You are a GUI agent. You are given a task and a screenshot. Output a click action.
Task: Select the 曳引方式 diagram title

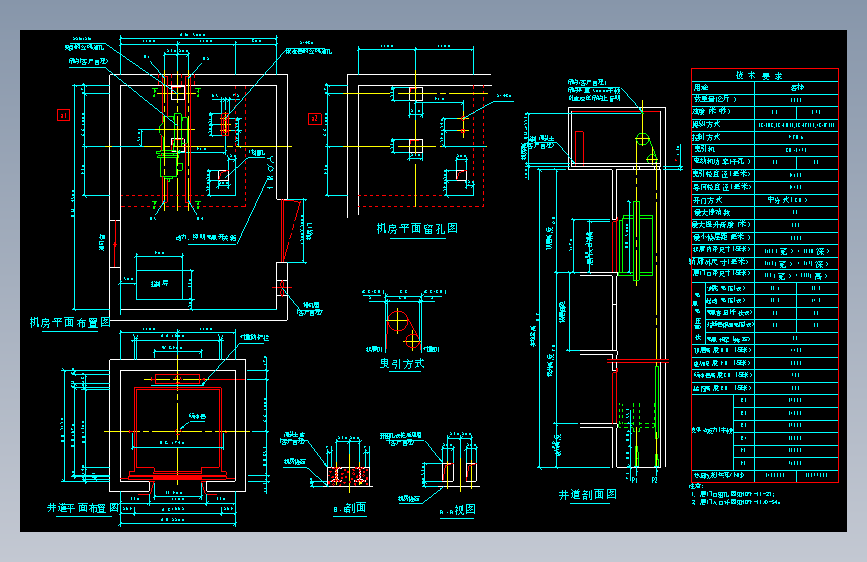coord(402,363)
